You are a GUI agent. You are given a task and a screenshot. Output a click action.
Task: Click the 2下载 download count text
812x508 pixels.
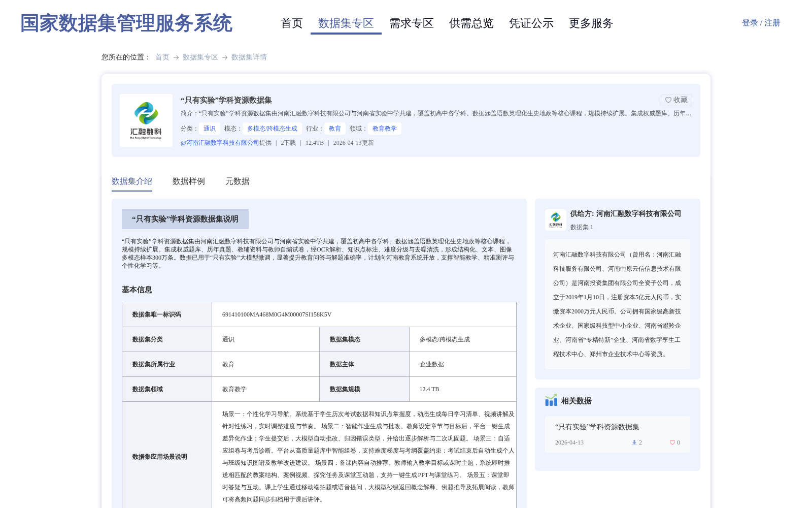pos(288,143)
